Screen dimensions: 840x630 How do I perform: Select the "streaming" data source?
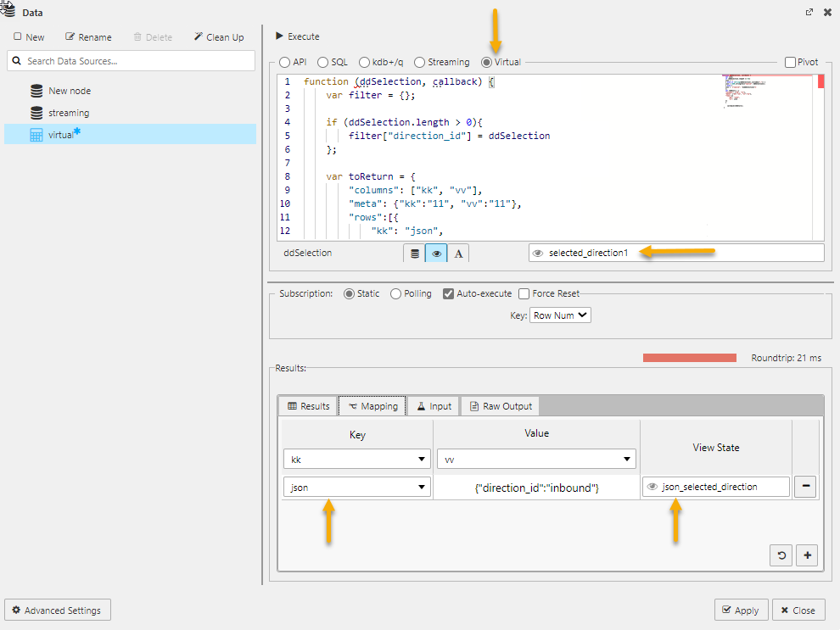69,113
